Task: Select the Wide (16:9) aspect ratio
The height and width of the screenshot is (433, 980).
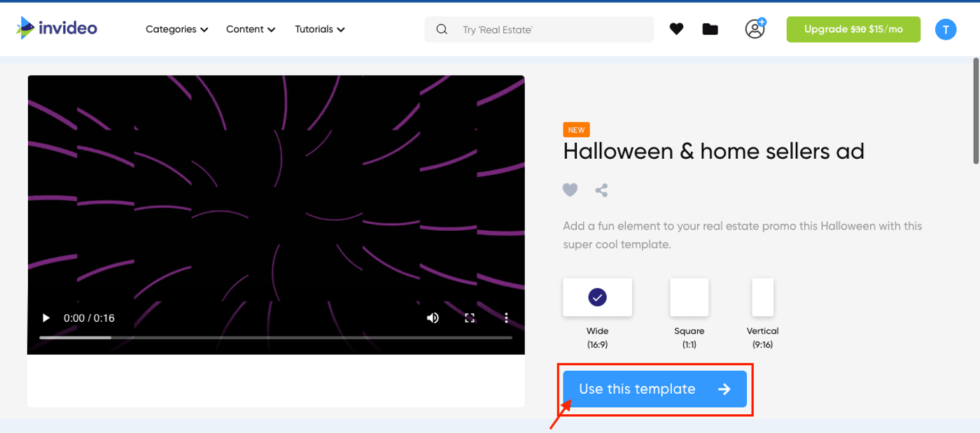Action: 597,297
